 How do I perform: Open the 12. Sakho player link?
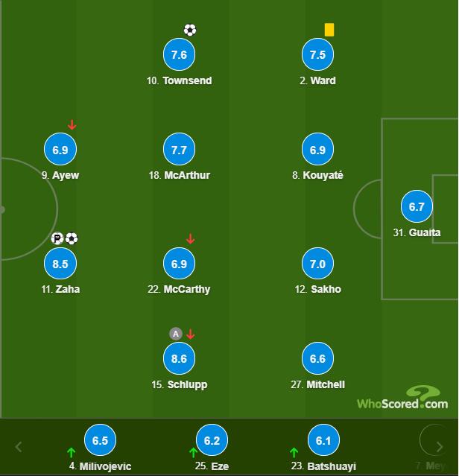(x=317, y=289)
